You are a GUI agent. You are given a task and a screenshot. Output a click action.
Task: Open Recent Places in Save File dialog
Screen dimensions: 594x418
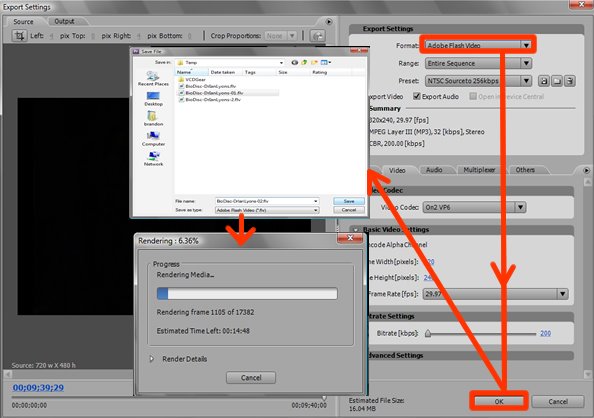pos(153,79)
